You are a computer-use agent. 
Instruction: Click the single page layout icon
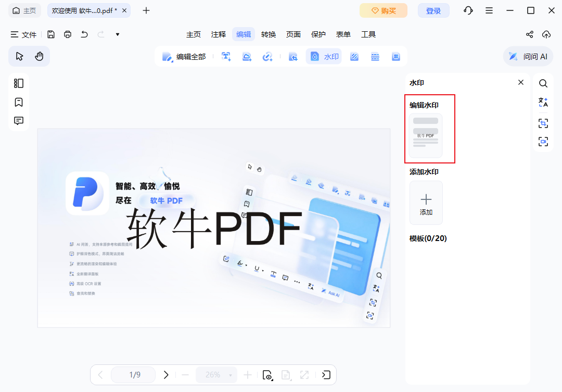tap(286, 375)
